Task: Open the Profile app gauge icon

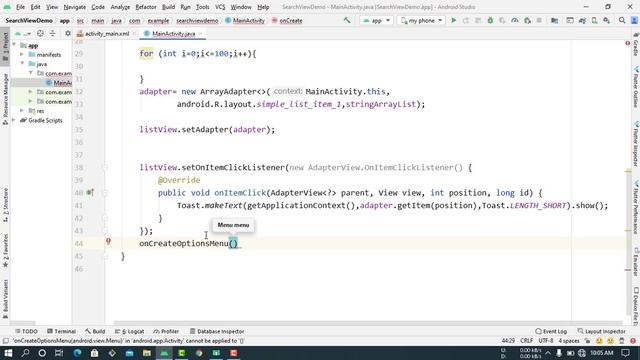Action: point(515,20)
